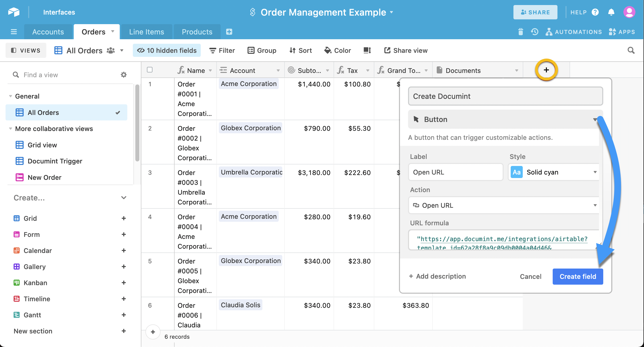Add a Form view with its plus

124,234
